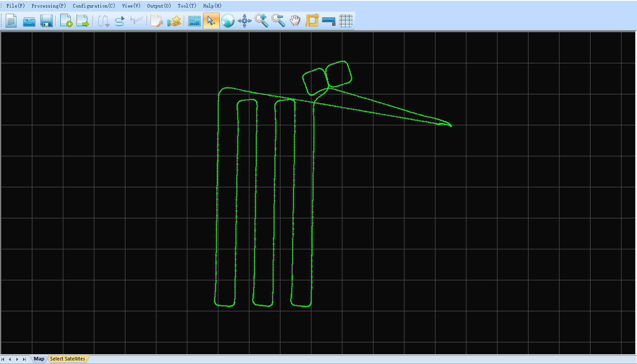Click the fit-to-extent four arrows icon

pyautogui.click(x=245, y=21)
